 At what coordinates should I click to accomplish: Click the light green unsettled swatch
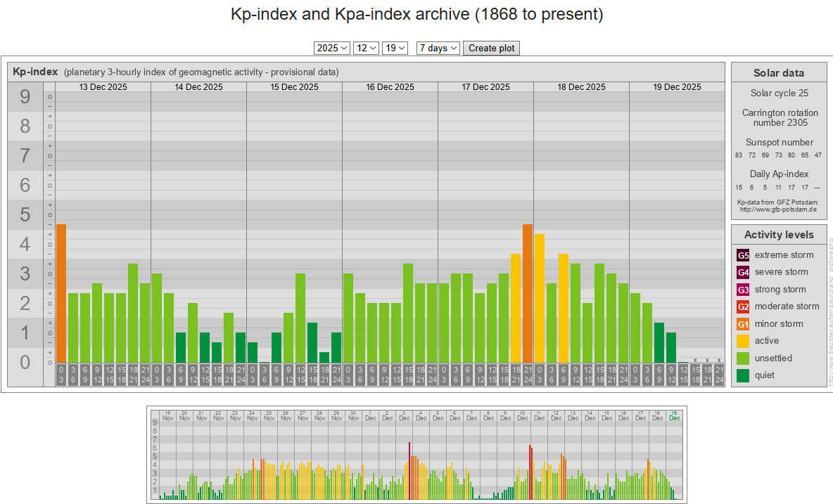pyautogui.click(x=743, y=358)
